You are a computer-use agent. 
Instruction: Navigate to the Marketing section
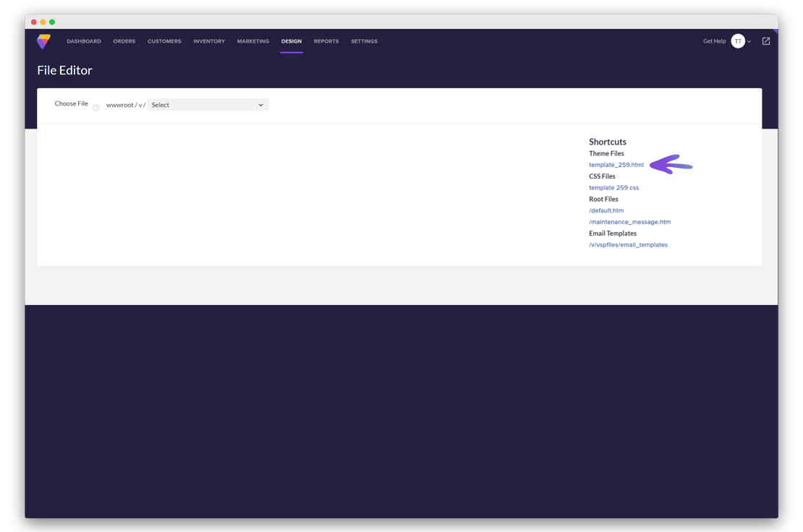[252, 41]
